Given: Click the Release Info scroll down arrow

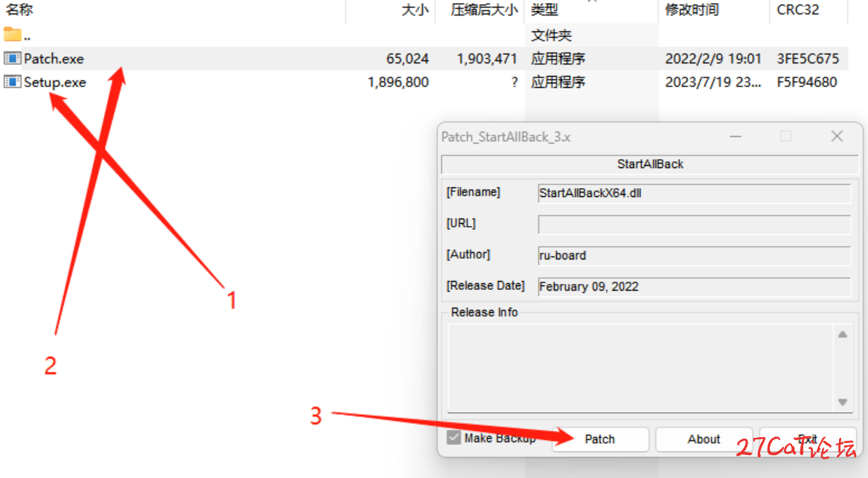Looking at the screenshot, I should click(x=843, y=402).
